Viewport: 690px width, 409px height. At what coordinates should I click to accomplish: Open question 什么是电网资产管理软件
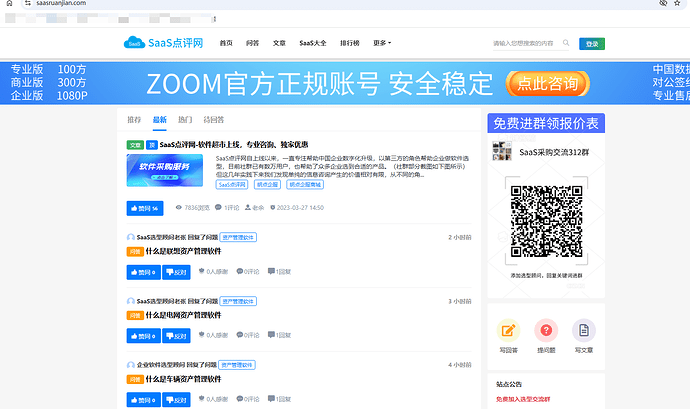[184, 315]
